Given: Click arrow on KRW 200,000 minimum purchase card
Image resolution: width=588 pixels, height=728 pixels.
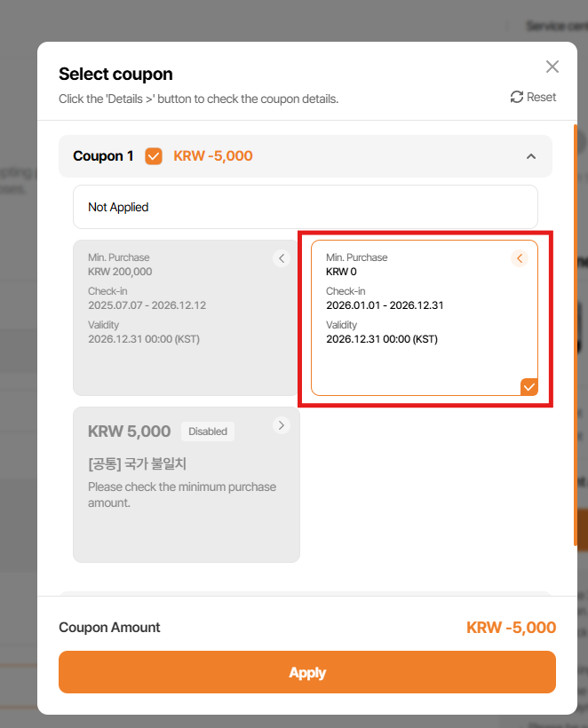Looking at the screenshot, I should [x=282, y=258].
